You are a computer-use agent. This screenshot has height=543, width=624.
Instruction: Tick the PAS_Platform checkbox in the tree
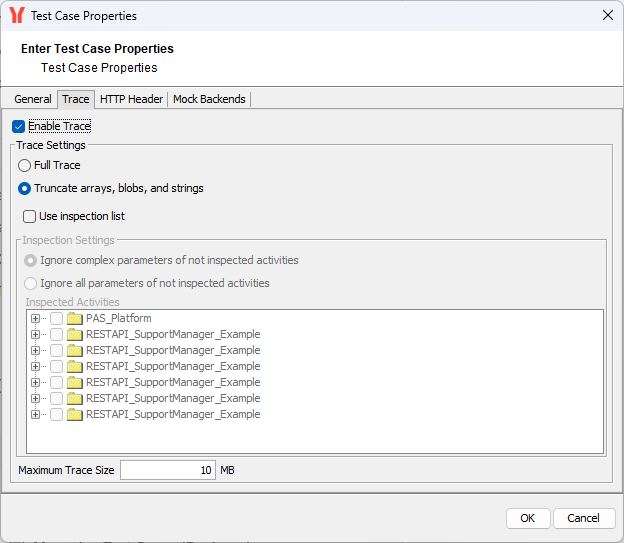pos(56,318)
